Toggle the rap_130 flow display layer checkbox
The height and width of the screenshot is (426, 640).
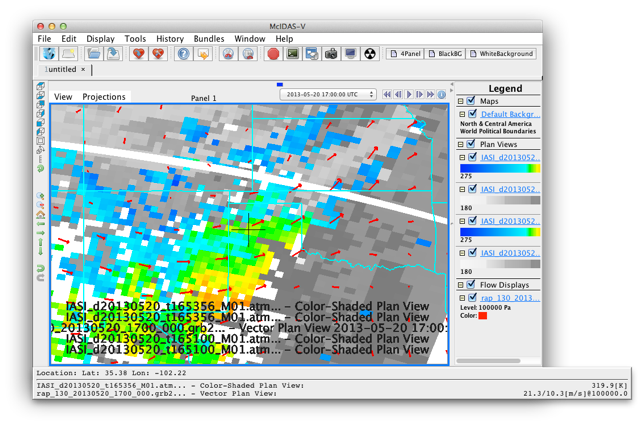click(472, 296)
